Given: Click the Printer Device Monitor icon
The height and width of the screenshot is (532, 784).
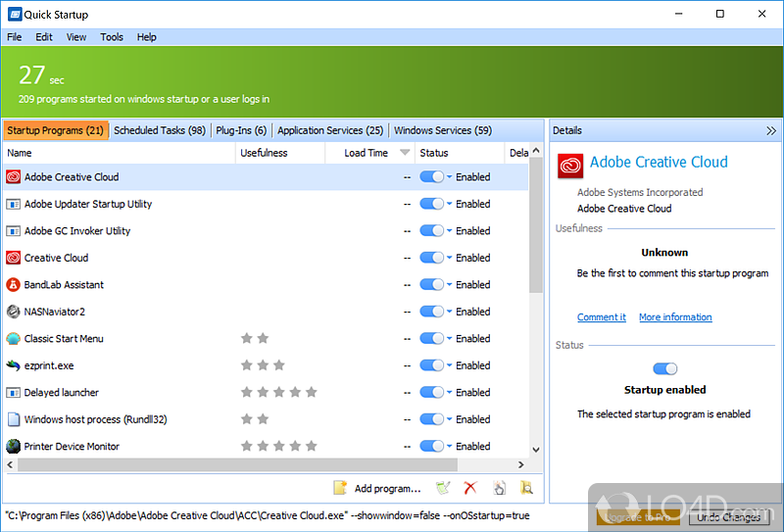Looking at the screenshot, I should pos(14,447).
